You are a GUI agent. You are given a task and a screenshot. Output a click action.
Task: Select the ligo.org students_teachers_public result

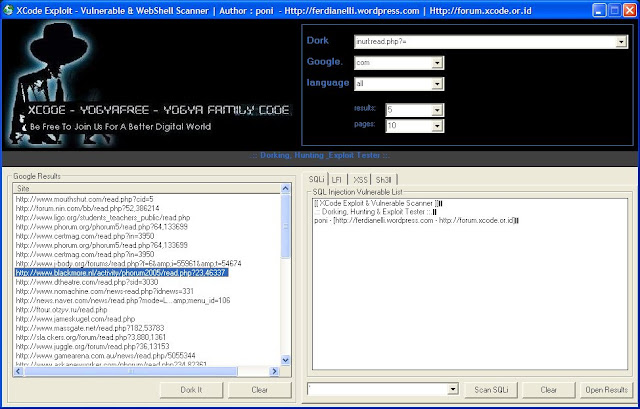pyautogui.click(x=103, y=218)
